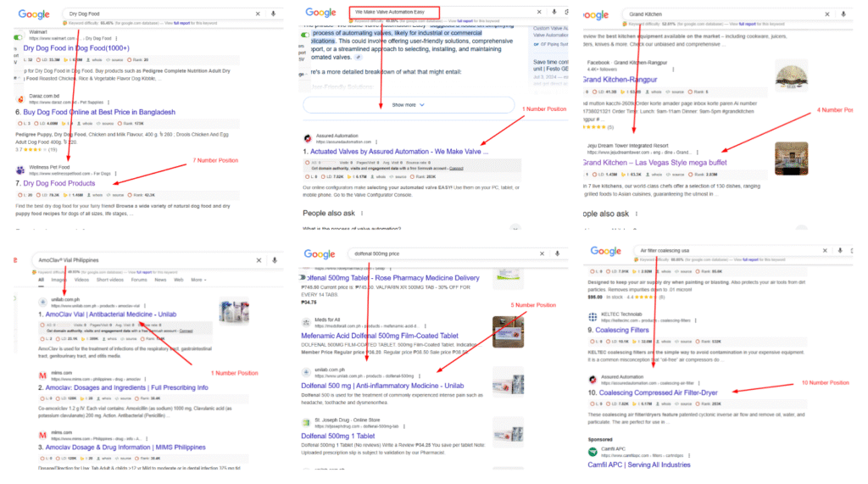Image resolution: width=868 pixels, height=484 pixels.
Task: Open the 'News' tab in AmoClav search
Action: (x=160, y=281)
